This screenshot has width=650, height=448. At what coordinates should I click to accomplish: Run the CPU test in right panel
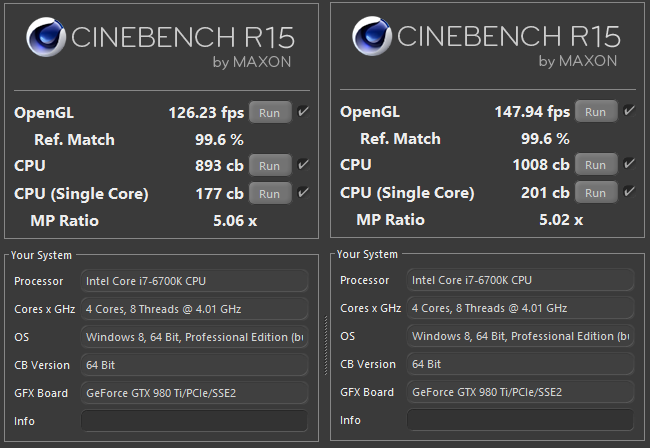(596, 165)
